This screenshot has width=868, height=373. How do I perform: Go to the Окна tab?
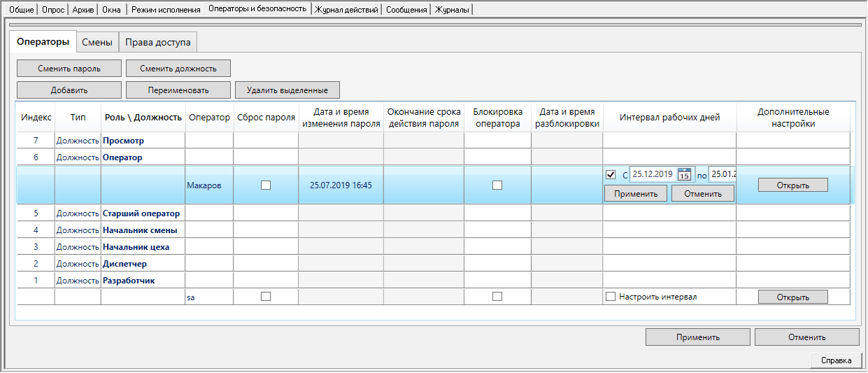[x=111, y=10]
